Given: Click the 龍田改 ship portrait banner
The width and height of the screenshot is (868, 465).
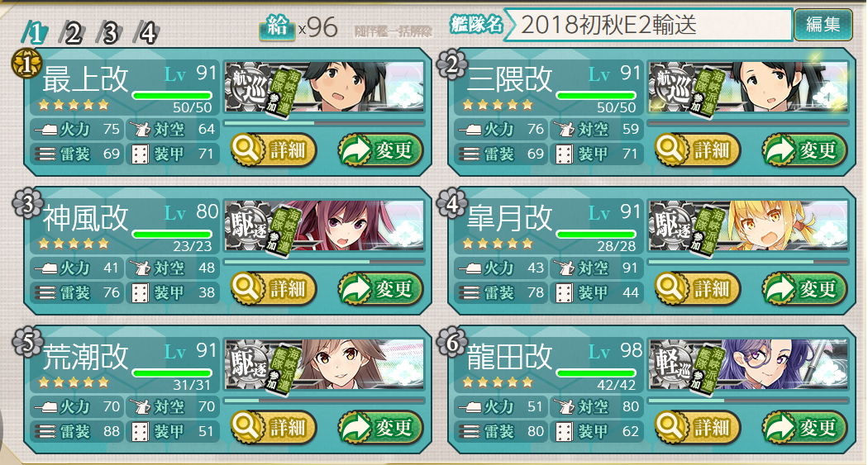Looking at the screenshot, I should [x=748, y=366].
